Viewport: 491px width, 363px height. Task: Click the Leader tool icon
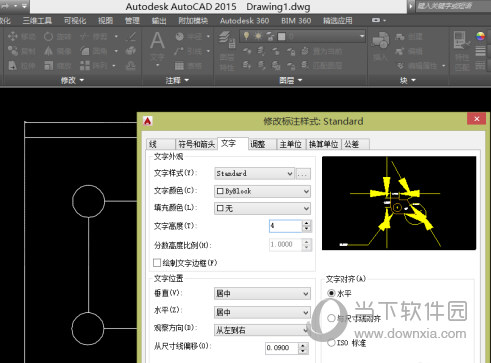(x=179, y=51)
